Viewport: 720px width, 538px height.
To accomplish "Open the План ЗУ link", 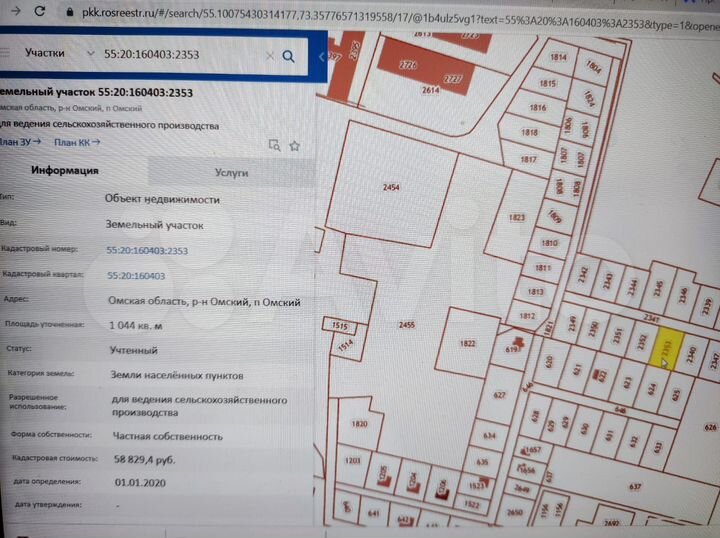I will pos(20,143).
